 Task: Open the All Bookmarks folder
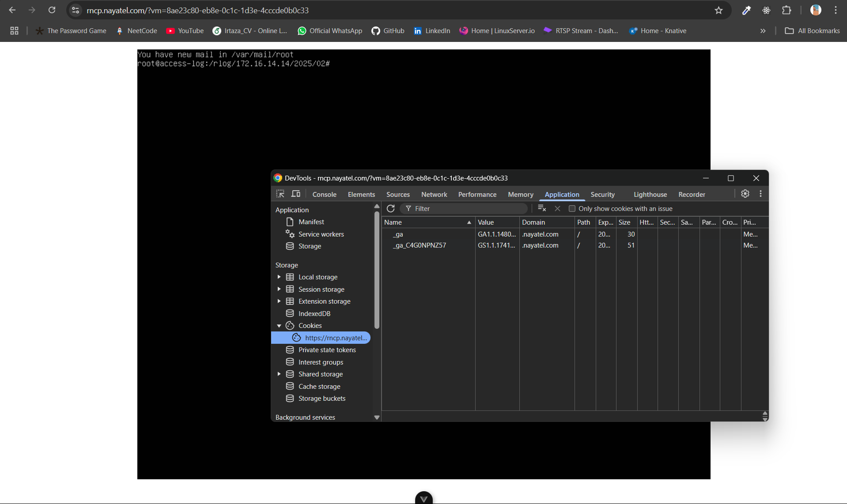point(812,30)
